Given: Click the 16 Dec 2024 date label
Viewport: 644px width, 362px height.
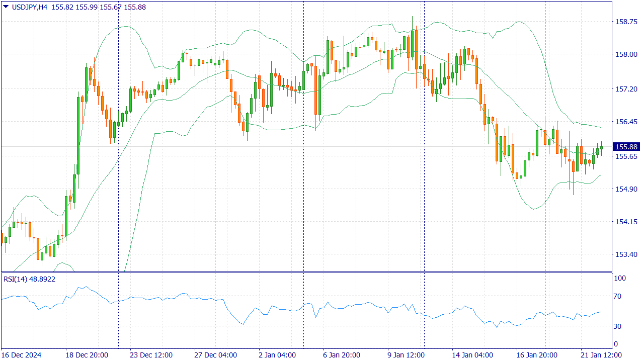Looking at the screenshot, I should tap(23, 355).
